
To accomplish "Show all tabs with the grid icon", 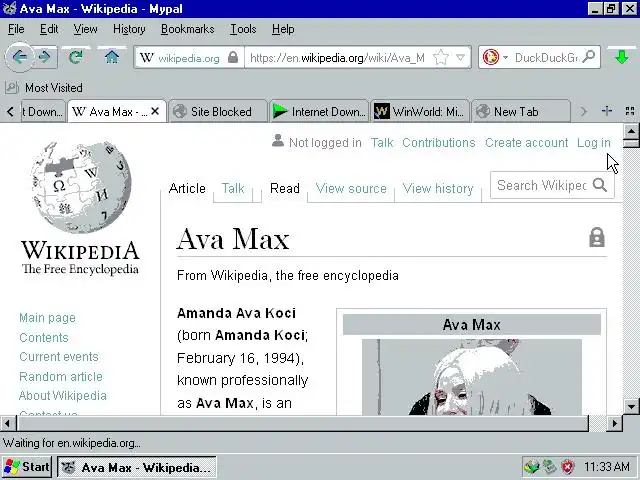I will [630, 111].
